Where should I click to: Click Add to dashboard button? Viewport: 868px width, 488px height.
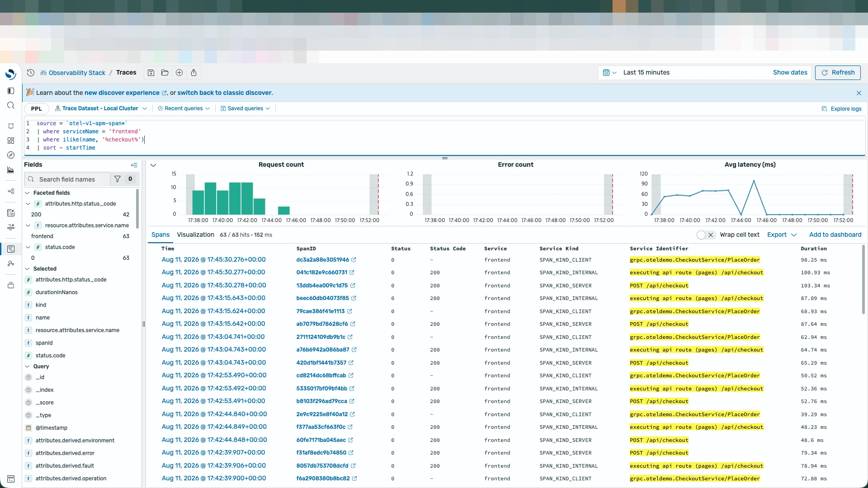835,235
